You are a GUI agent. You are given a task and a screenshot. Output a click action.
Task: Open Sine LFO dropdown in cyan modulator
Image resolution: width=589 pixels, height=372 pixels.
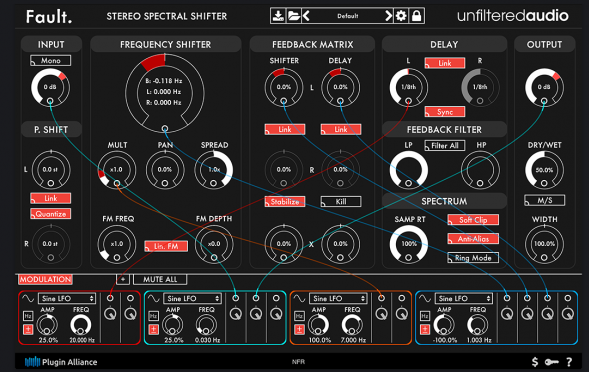click(x=192, y=298)
